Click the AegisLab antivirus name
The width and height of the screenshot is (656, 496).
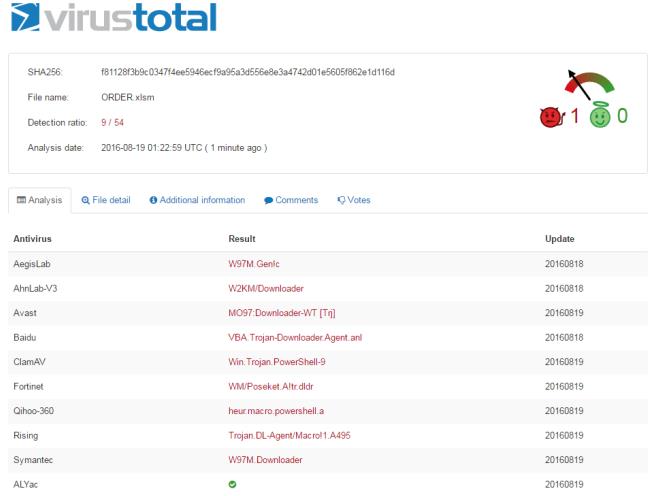(32, 264)
